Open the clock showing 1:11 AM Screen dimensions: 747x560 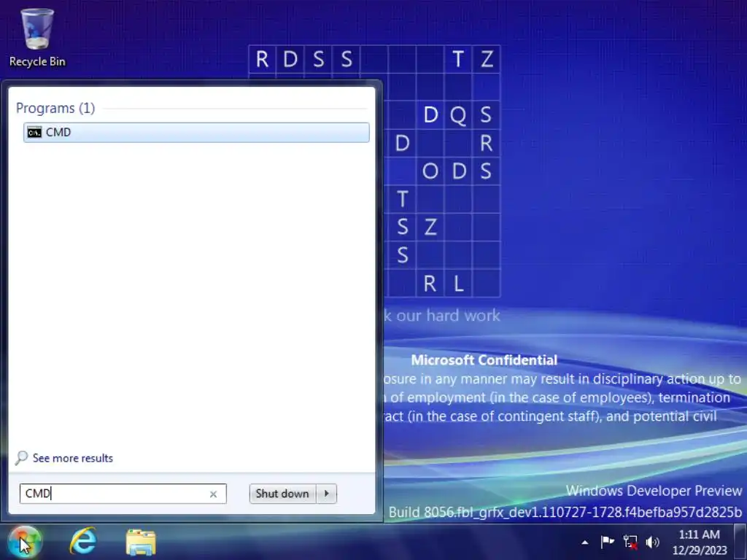click(x=700, y=542)
